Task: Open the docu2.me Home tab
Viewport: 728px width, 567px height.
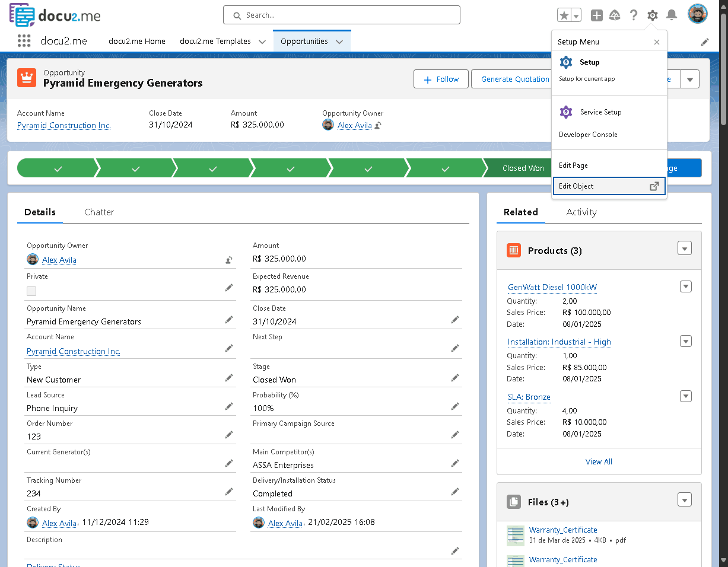Action: click(137, 42)
